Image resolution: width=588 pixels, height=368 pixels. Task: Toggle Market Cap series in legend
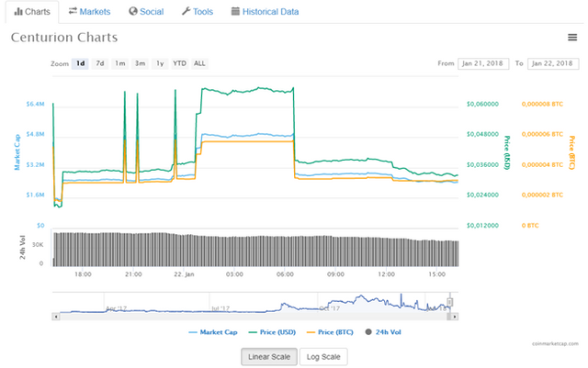[x=213, y=332]
